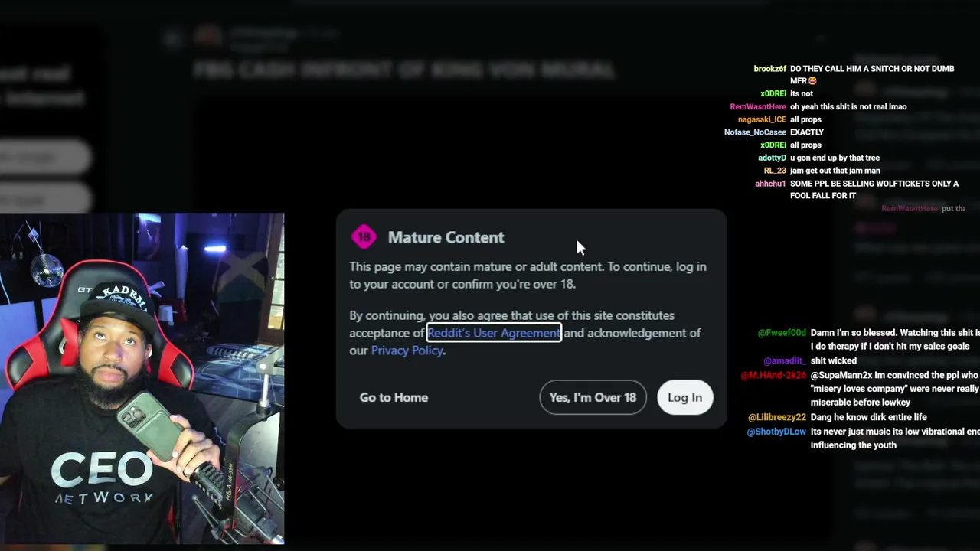Click mention @ShotbyDLow in lower chat
The height and width of the screenshot is (551, 980).
click(x=776, y=432)
